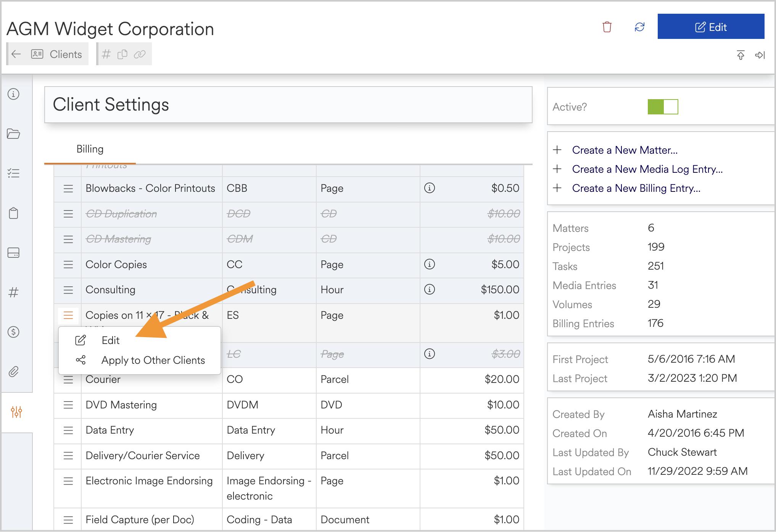Open the info section in the sidebar
The height and width of the screenshot is (532, 776).
14,94
